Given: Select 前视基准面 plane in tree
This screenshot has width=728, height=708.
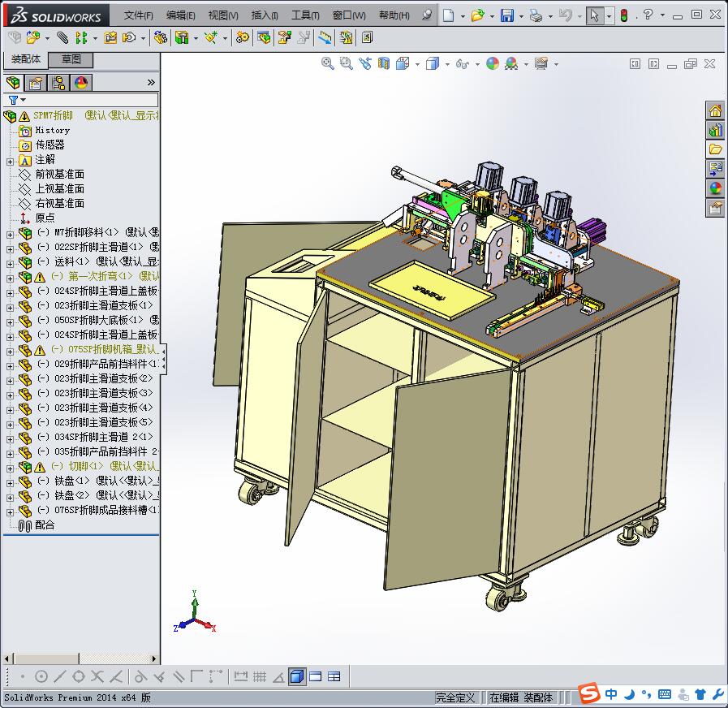Looking at the screenshot, I should tap(60, 175).
